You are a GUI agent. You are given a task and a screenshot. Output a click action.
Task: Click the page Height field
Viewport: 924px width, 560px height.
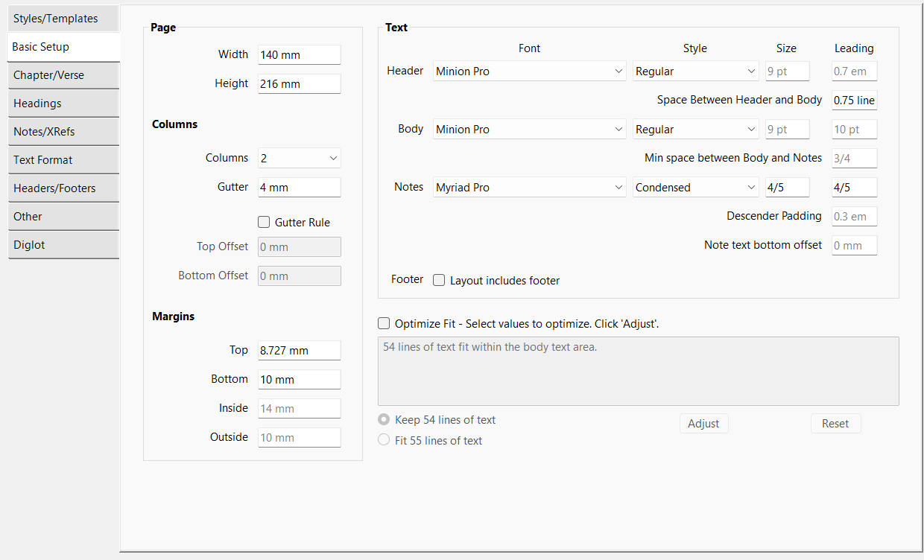[299, 84]
